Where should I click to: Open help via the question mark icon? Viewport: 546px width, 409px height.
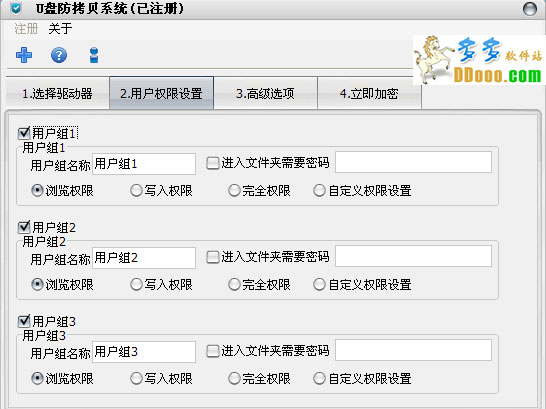59,55
